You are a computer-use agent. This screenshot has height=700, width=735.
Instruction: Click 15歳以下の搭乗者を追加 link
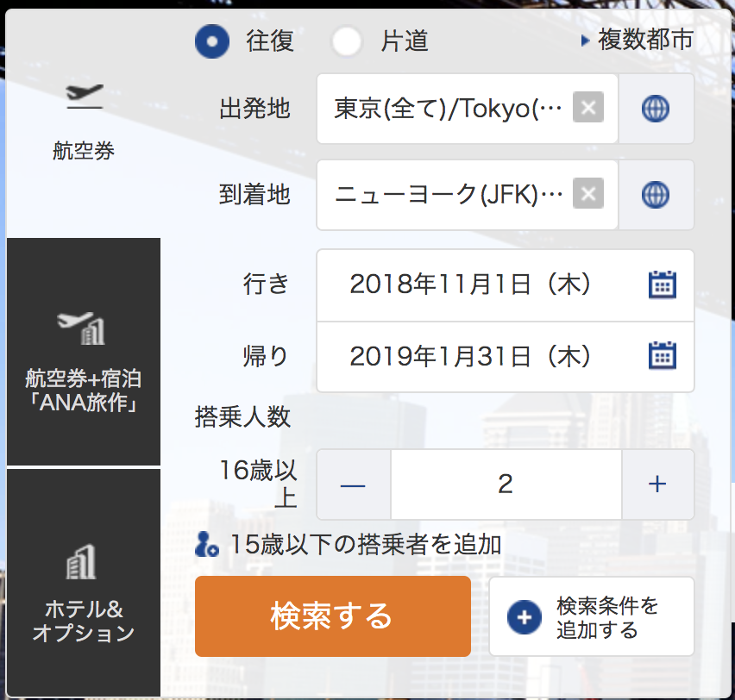[x=366, y=545]
